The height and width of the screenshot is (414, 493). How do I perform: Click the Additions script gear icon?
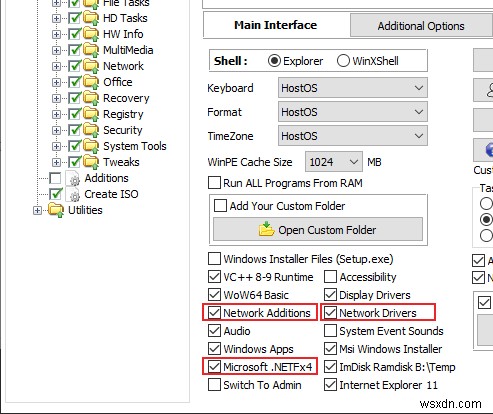pyautogui.click(x=73, y=178)
